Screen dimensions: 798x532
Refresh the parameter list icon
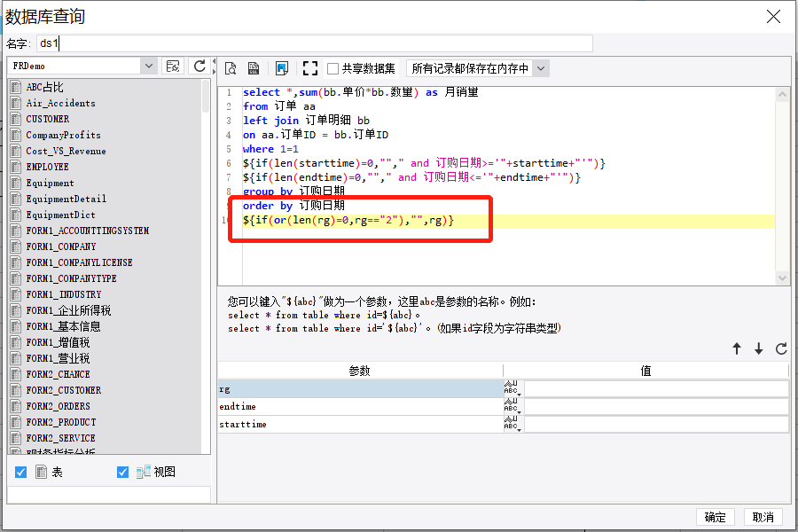click(781, 348)
